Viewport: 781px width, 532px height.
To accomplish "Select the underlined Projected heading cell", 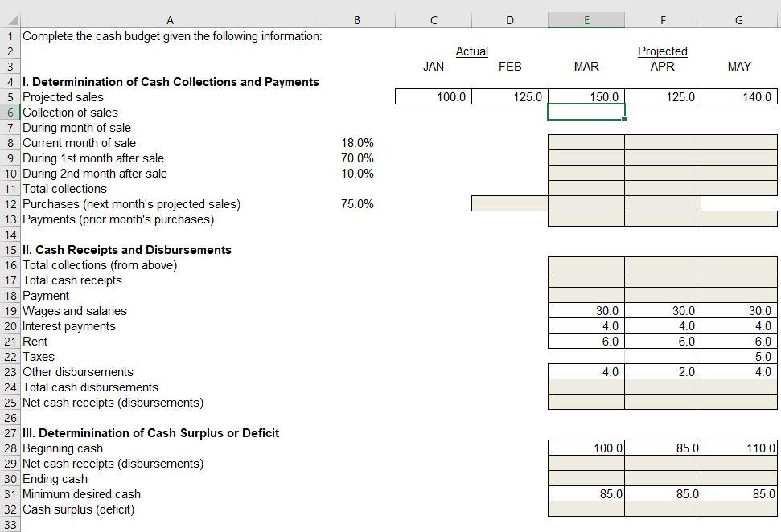I will [x=663, y=51].
